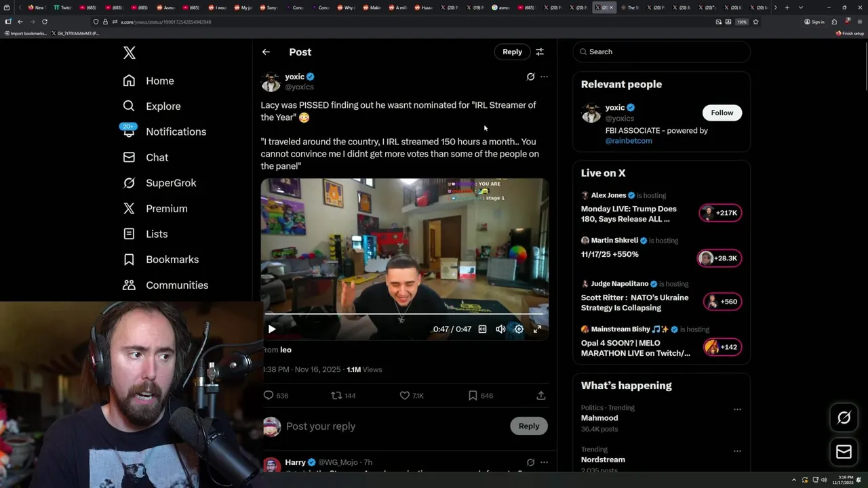Show hidden system tray icons

pyautogui.click(x=794, y=480)
